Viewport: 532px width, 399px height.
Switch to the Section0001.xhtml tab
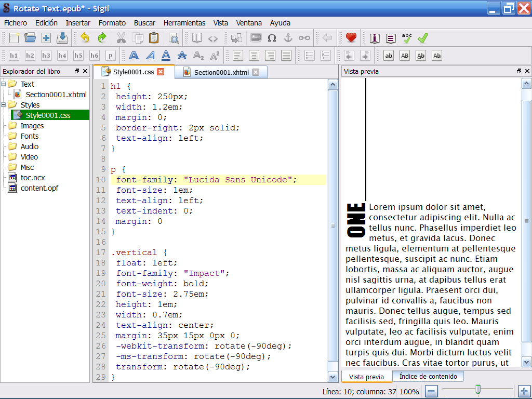221,72
